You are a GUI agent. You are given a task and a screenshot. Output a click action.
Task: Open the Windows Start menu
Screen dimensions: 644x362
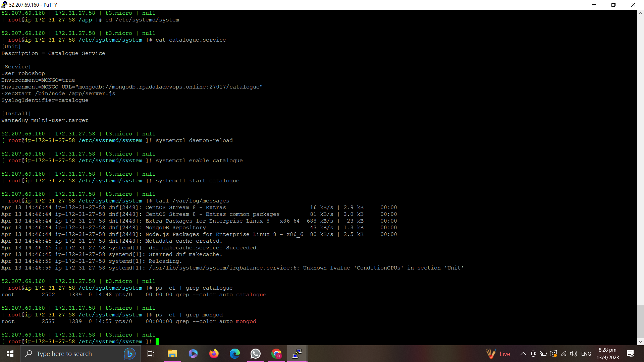click(10, 354)
